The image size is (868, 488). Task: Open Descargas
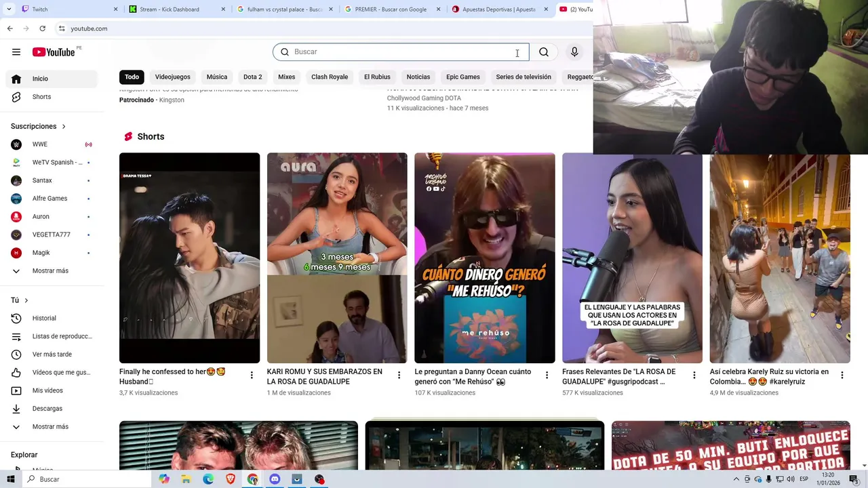tap(52, 409)
